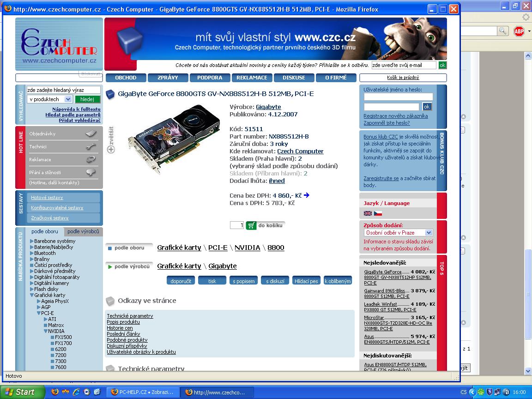Click the Objednávky hotline icon

click(91, 133)
